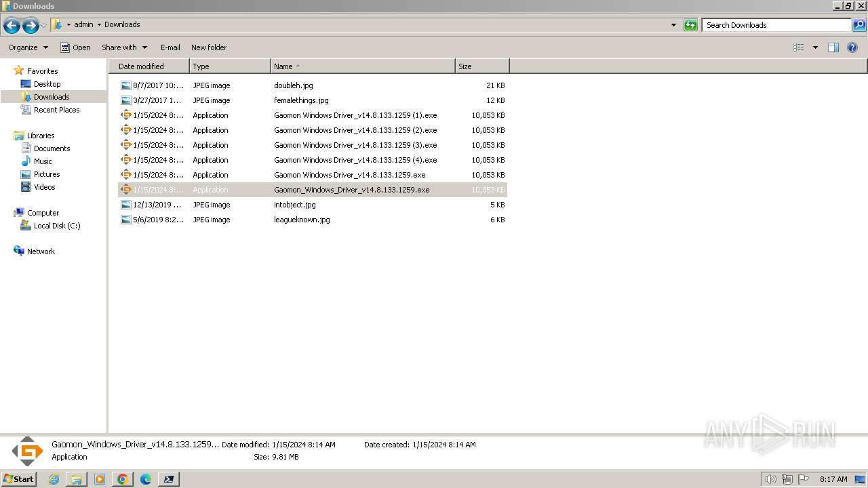
Task: Select the leagueknown.jpg file name
Action: click(x=302, y=220)
